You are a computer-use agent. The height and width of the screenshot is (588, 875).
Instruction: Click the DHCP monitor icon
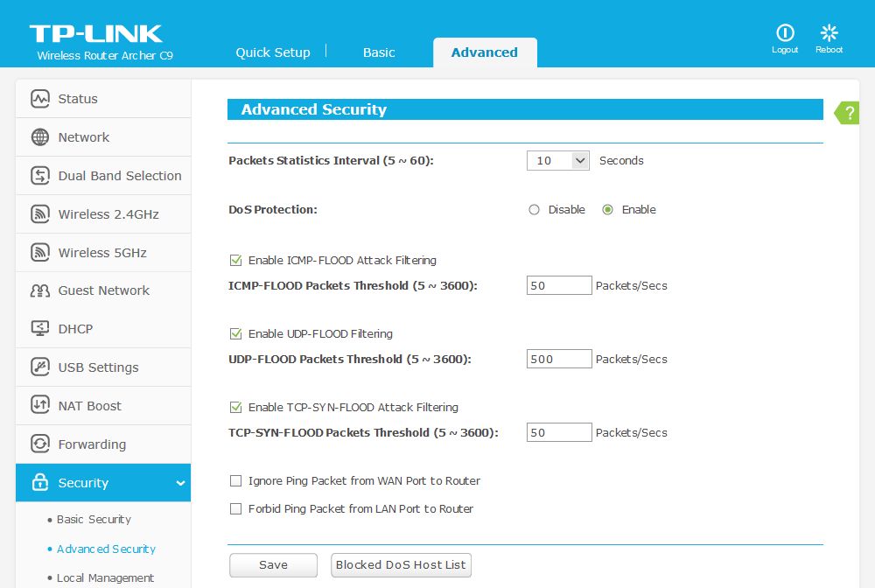point(40,329)
